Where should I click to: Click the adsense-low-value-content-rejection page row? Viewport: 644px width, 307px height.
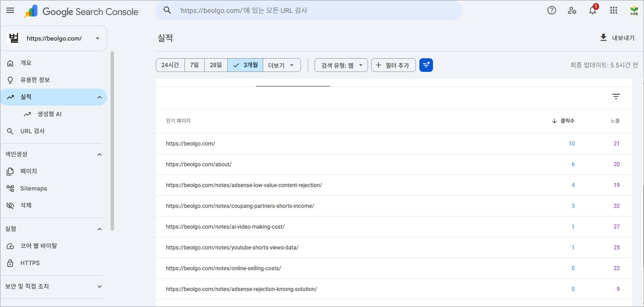pyautogui.click(x=393, y=185)
